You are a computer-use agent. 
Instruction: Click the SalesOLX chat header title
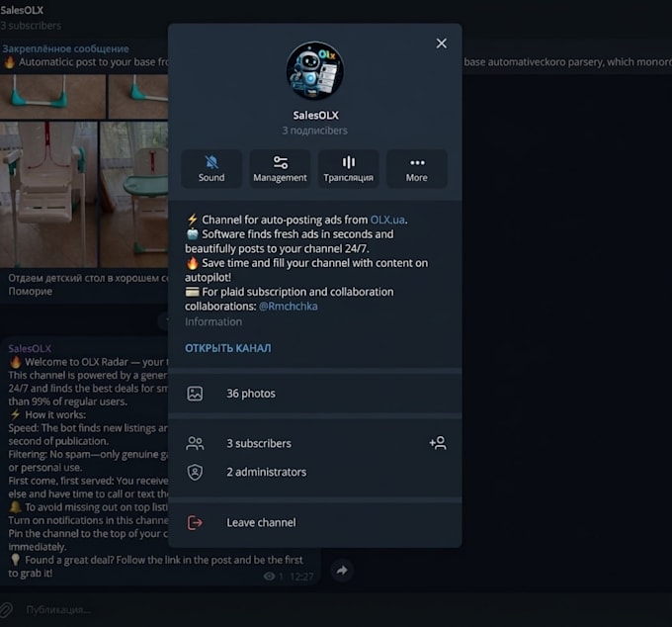tap(22, 10)
